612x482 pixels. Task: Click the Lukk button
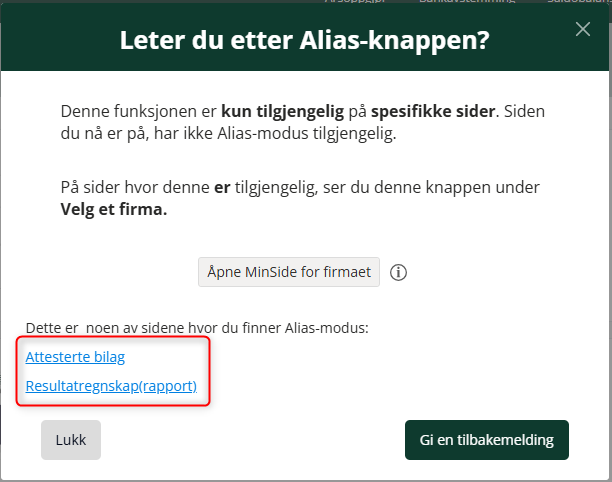click(71, 440)
